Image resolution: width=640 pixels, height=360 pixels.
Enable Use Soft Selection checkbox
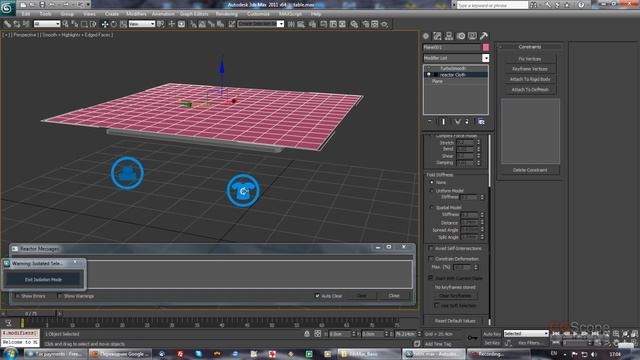(437, 305)
